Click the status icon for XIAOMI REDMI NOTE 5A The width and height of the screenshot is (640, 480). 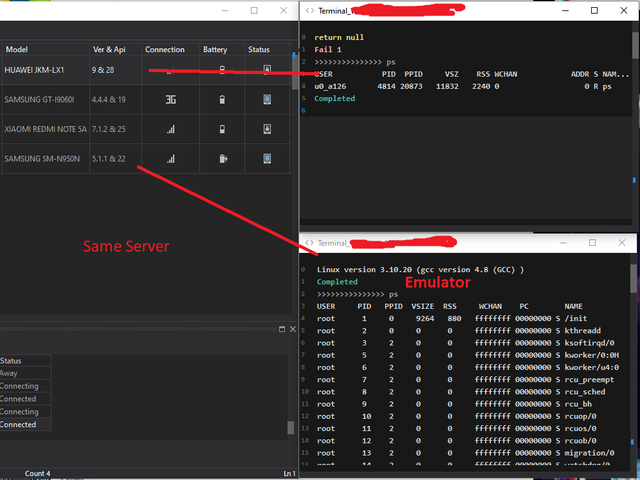(x=267, y=129)
